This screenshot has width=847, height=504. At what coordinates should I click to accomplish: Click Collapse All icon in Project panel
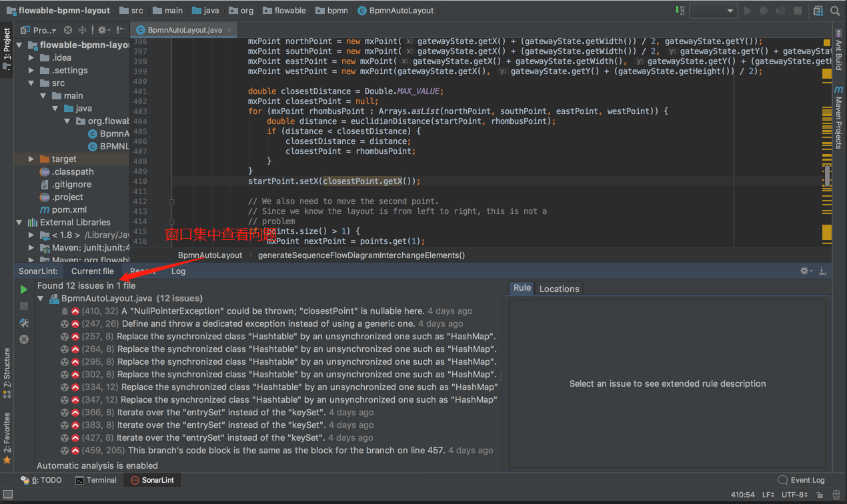[x=83, y=30]
